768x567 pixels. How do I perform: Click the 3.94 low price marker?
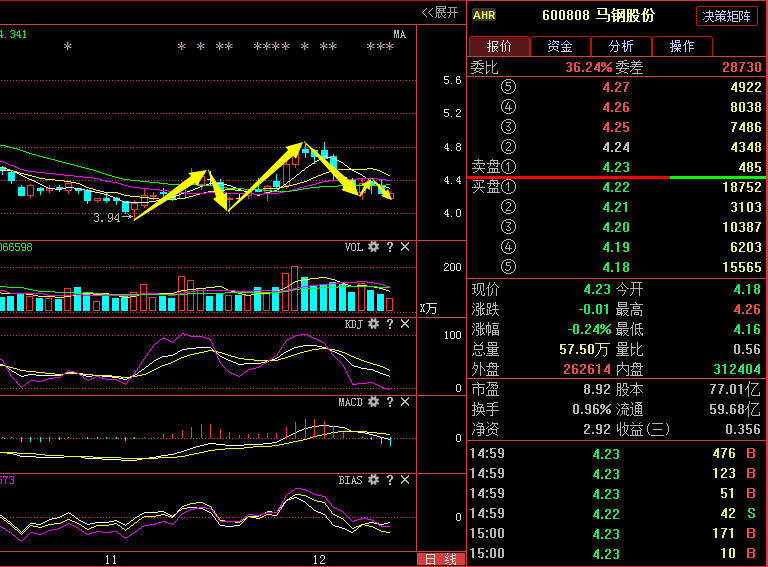[x=106, y=217]
